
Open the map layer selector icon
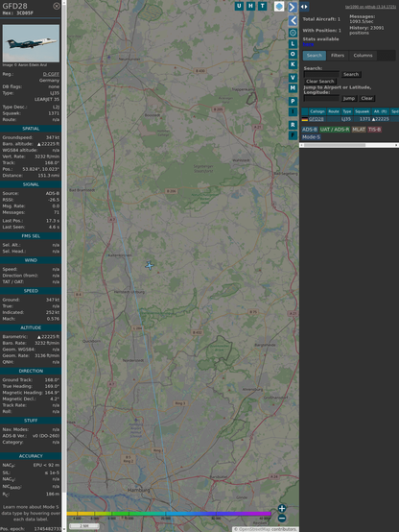279,7
